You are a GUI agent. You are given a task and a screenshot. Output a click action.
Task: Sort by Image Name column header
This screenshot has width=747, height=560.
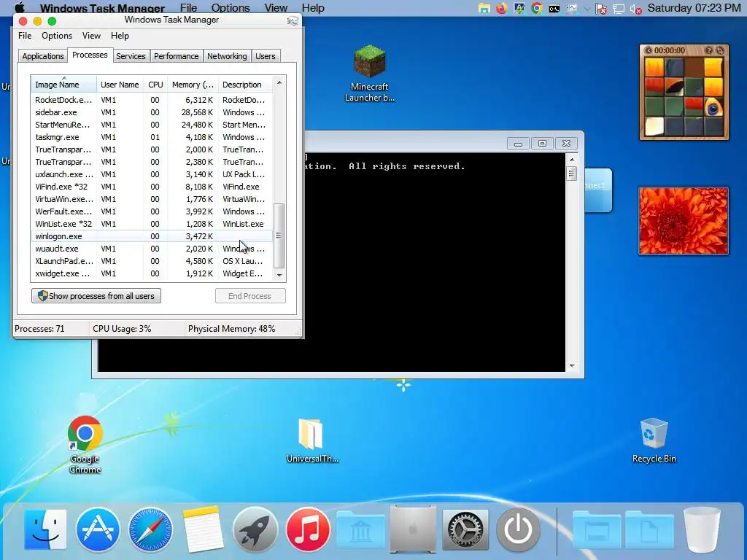click(64, 85)
